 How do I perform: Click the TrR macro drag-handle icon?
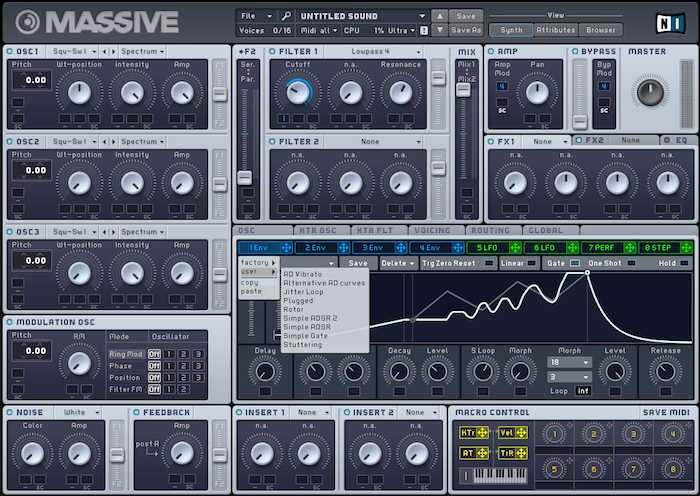(x=521, y=453)
